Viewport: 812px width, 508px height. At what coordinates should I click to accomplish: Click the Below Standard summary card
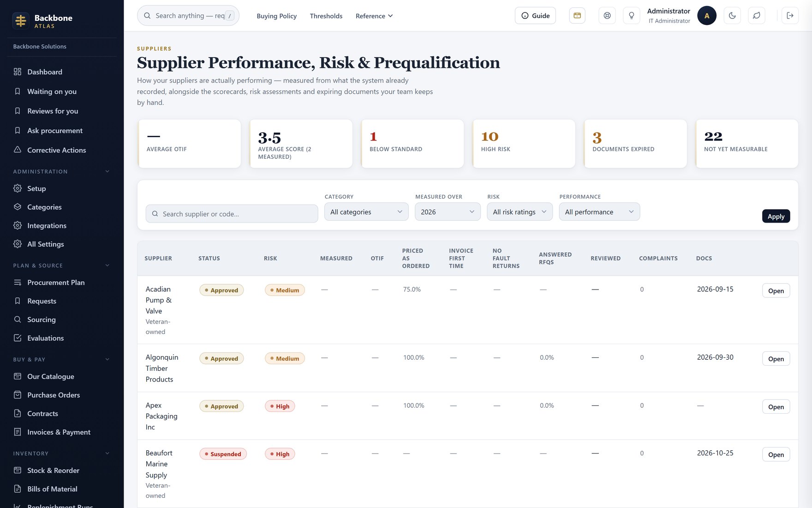[412, 144]
